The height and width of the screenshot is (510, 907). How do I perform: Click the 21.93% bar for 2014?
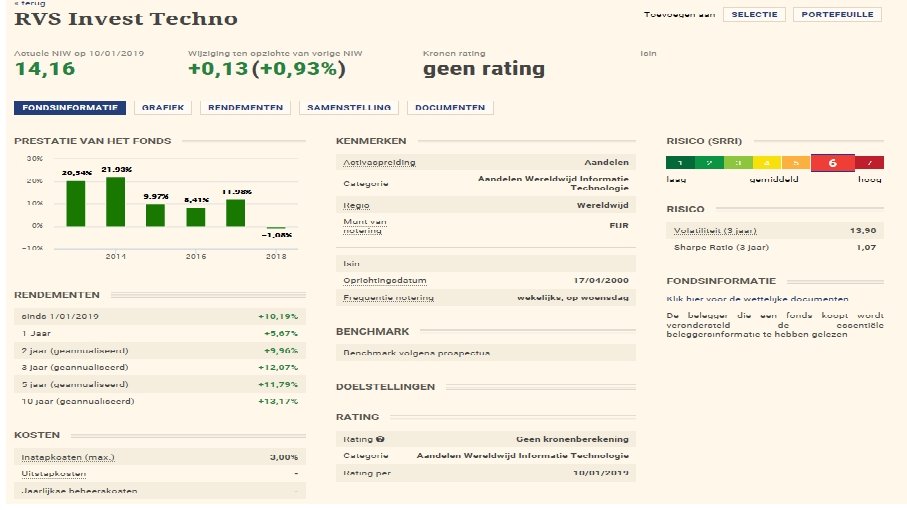[x=116, y=202]
